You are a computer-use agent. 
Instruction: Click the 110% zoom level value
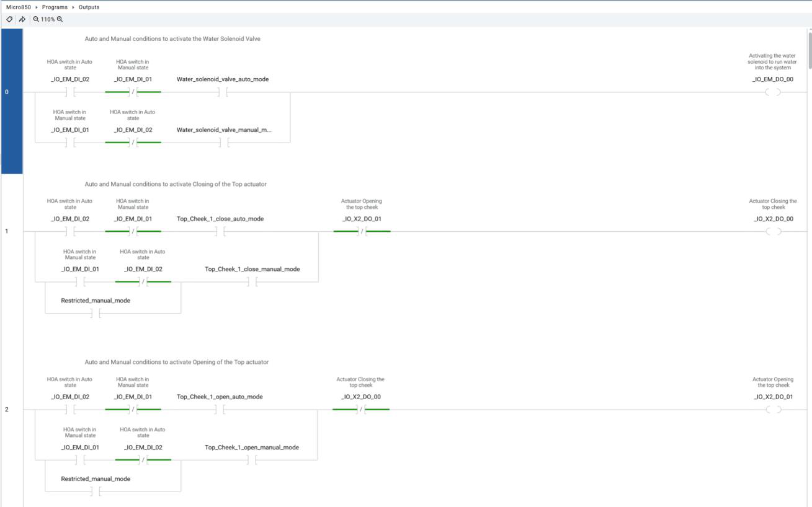click(x=48, y=19)
